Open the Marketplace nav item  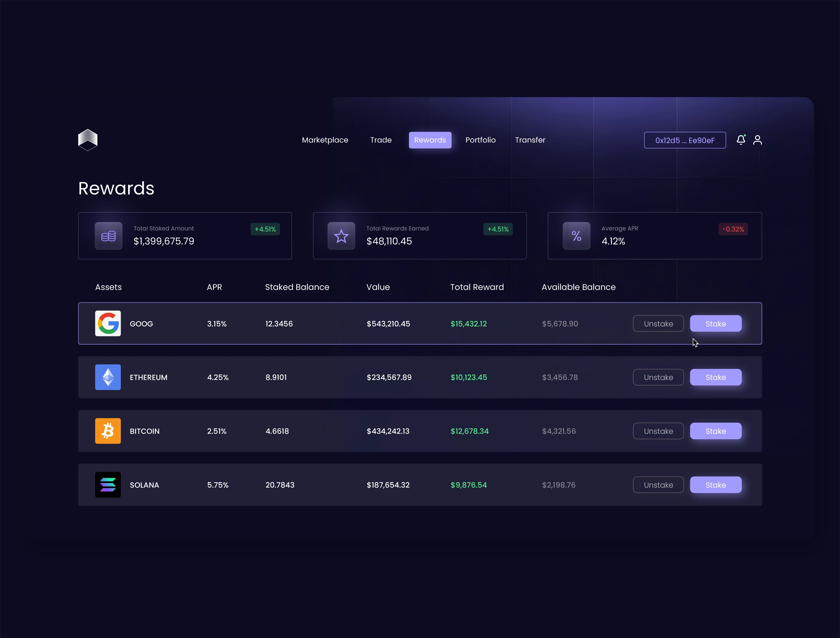[325, 140]
